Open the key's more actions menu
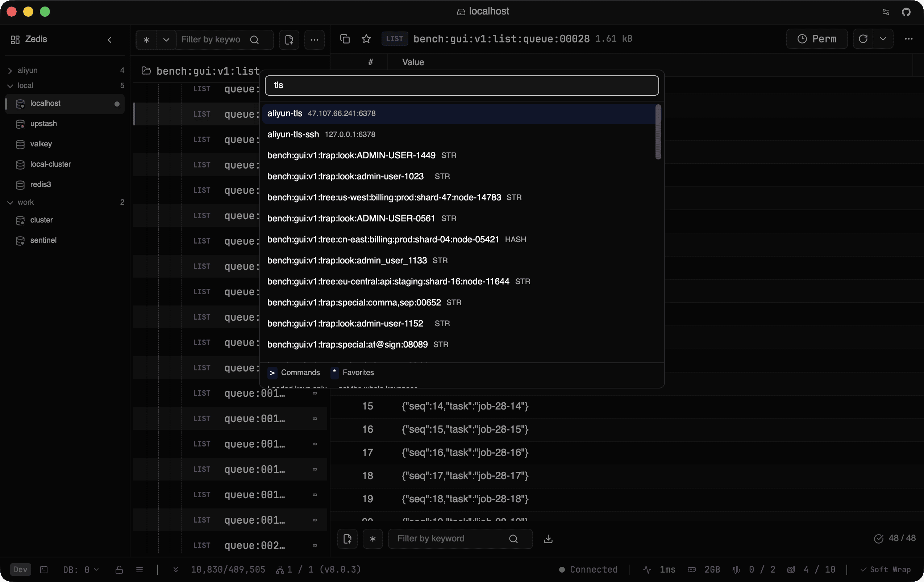The height and width of the screenshot is (582, 924). (909, 39)
